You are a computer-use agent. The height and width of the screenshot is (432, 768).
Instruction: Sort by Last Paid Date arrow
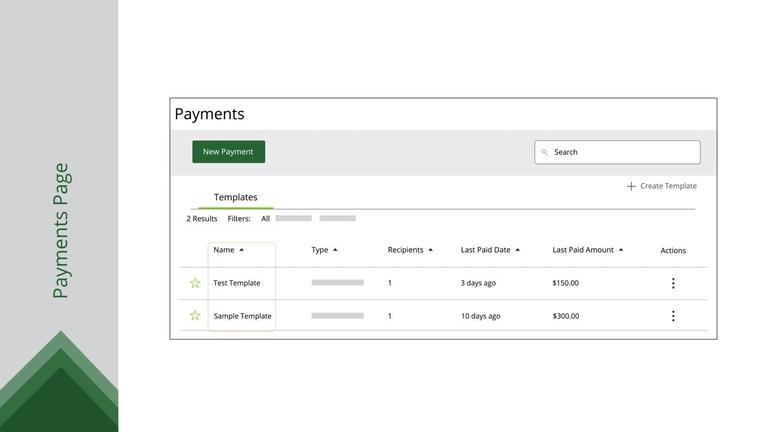(x=518, y=250)
